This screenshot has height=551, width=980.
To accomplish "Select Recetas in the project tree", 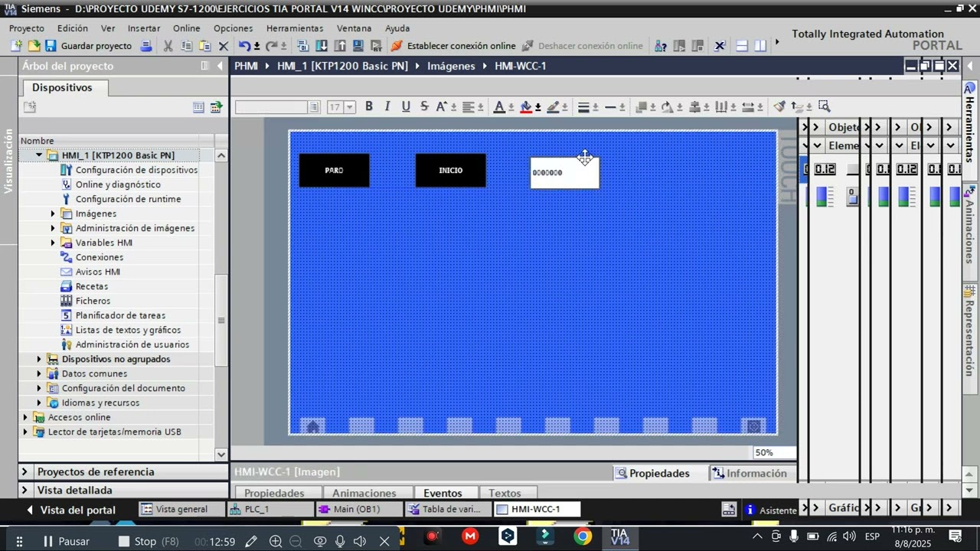I will [92, 286].
